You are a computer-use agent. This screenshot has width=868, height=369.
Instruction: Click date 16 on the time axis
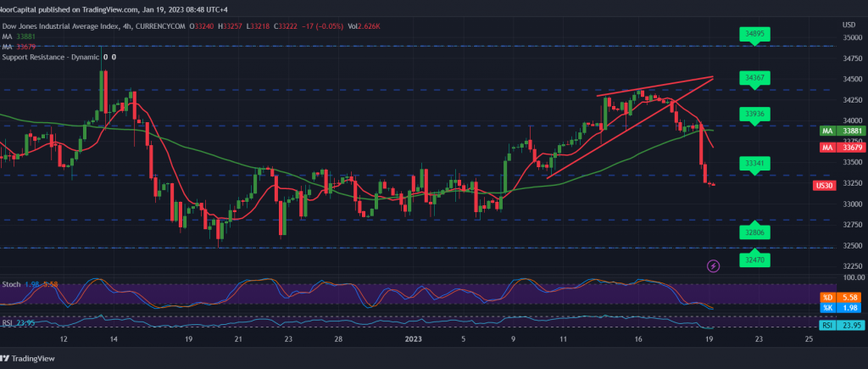(x=637, y=339)
